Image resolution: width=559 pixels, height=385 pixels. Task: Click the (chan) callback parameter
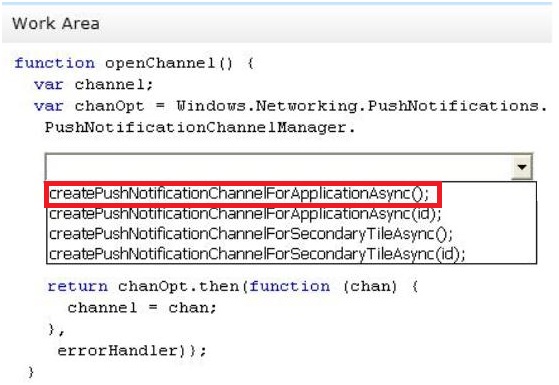370,287
